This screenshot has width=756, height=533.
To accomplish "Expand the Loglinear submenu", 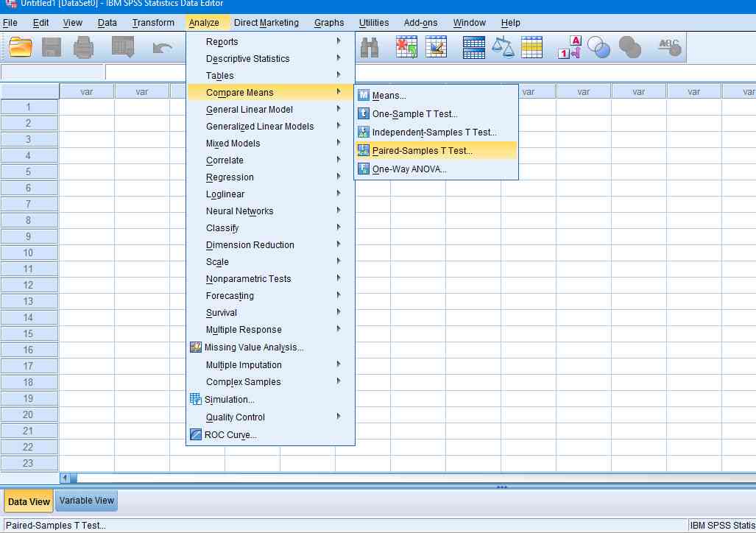I will (x=270, y=194).
